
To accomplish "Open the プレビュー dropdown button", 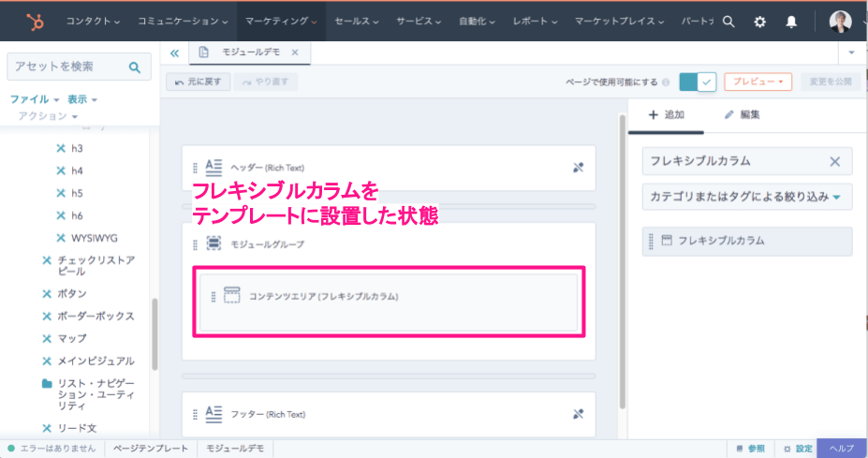I will tap(758, 82).
